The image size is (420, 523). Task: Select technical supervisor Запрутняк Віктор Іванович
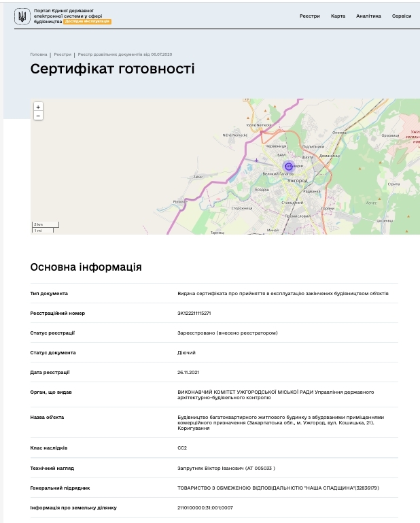point(226,469)
